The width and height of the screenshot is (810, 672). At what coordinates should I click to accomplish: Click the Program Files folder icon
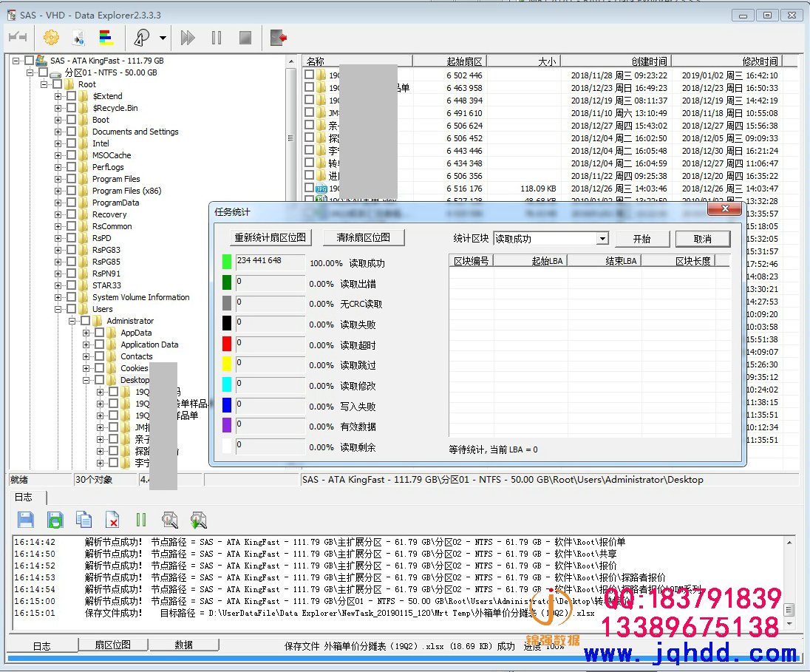84,179
